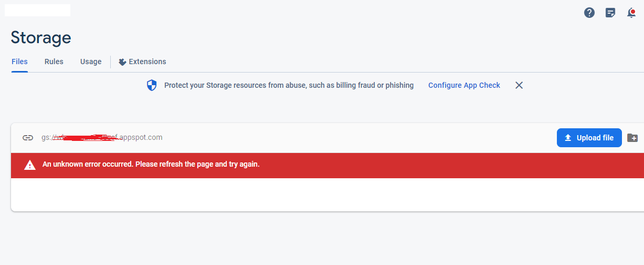Dismiss the App Check banner with X
The height and width of the screenshot is (265, 644).
519,85
